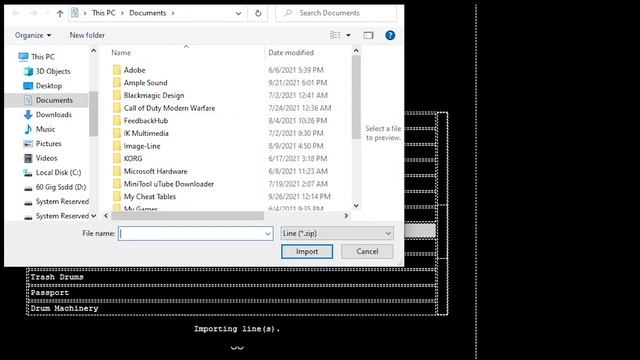Image resolution: width=640 pixels, height=360 pixels.
Task: Click the file list vertical scrollbar thumb
Action: (x=356, y=97)
